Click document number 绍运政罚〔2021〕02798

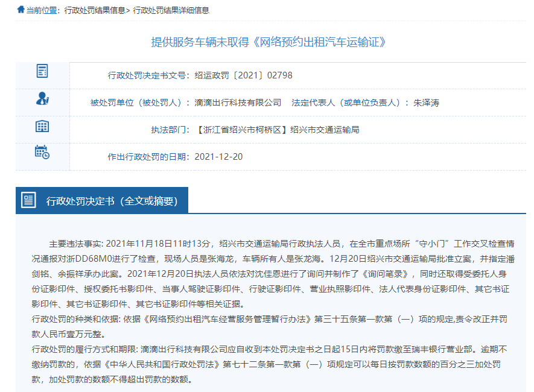click(244, 75)
